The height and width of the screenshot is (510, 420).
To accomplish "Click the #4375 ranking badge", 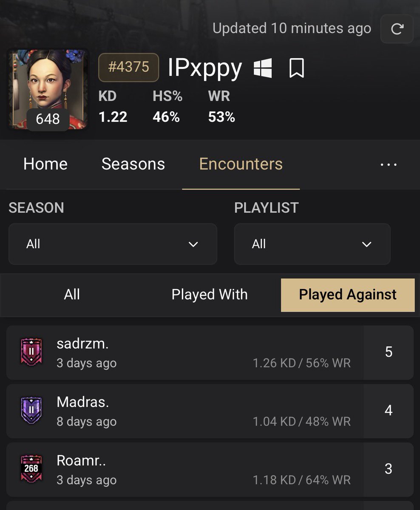I will 128,67.
